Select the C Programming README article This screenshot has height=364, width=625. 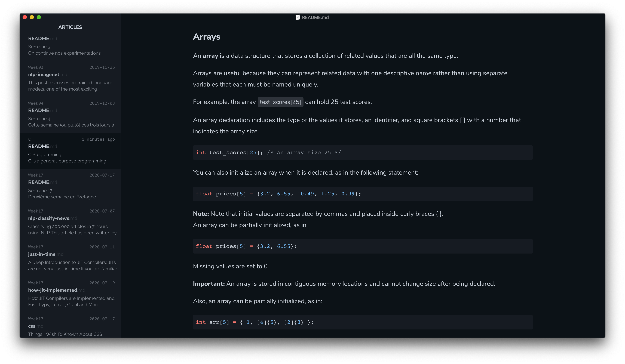71,151
